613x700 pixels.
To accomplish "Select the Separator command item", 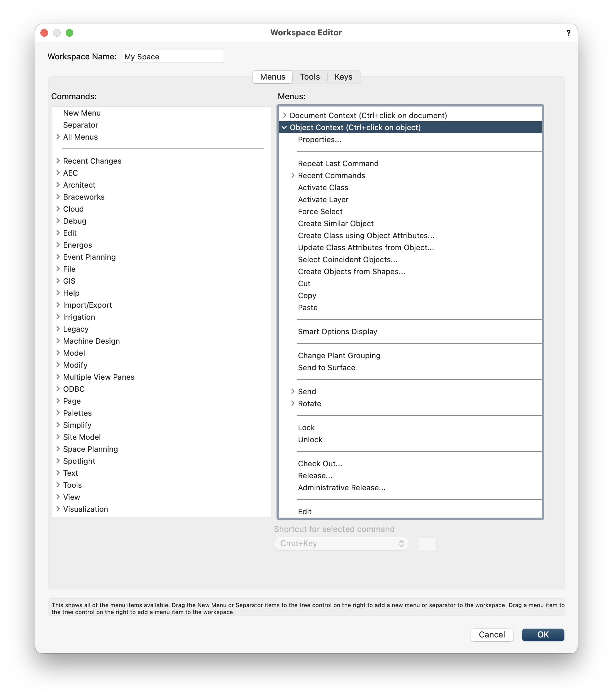I will tap(80, 125).
